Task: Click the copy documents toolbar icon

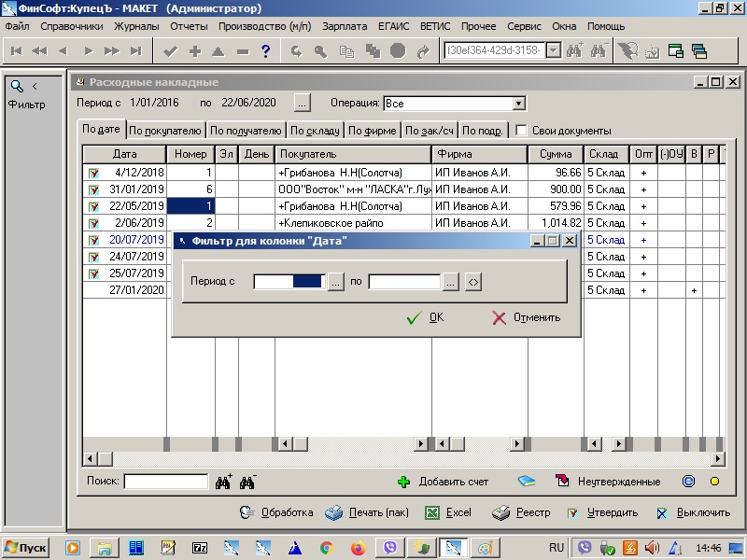Action: pyautogui.click(x=346, y=51)
